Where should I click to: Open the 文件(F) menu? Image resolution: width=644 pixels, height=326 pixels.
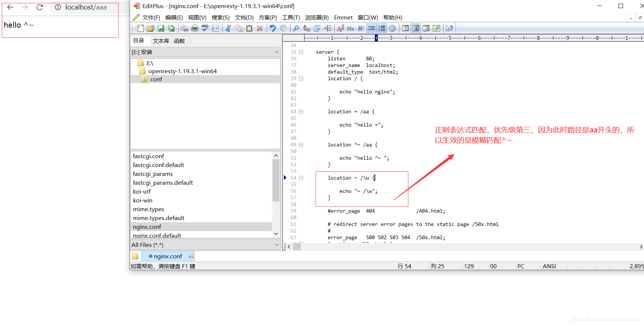[x=151, y=18]
